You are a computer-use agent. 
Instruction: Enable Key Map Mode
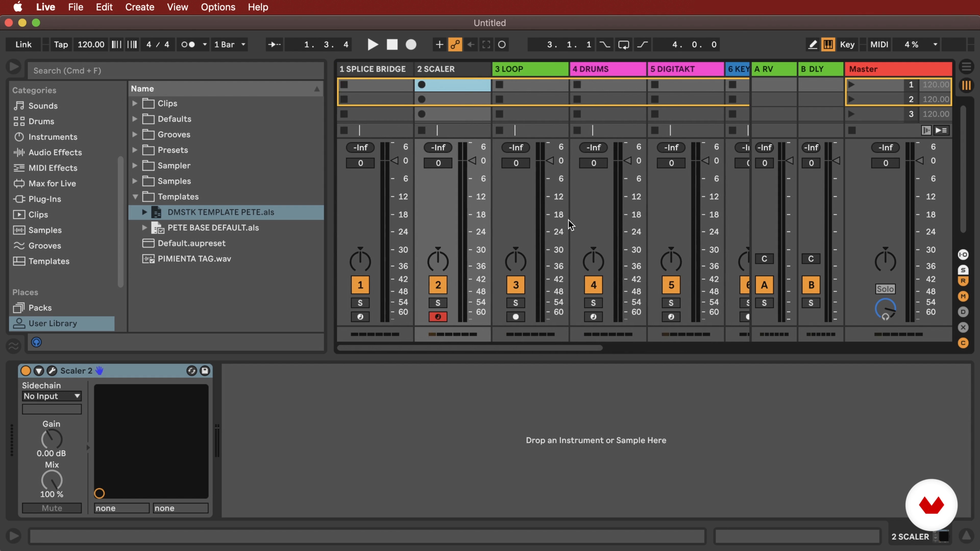(x=847, y=44)
